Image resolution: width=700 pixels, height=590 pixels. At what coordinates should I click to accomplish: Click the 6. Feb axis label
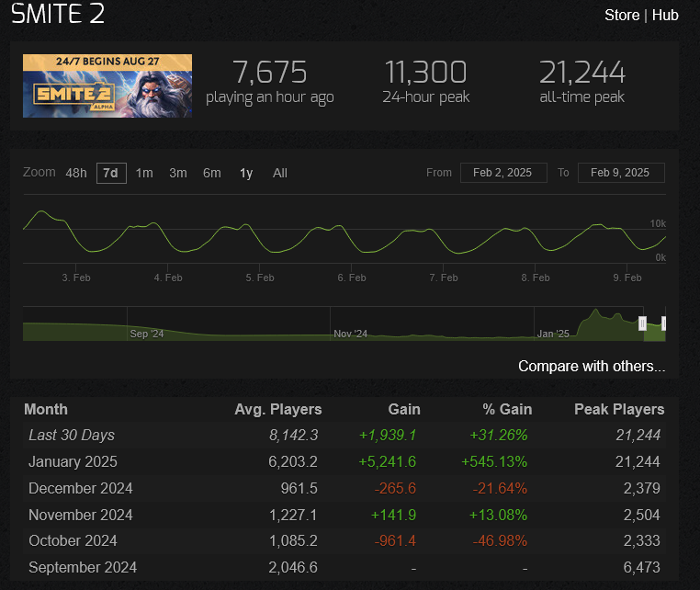(x=351, y=278)
